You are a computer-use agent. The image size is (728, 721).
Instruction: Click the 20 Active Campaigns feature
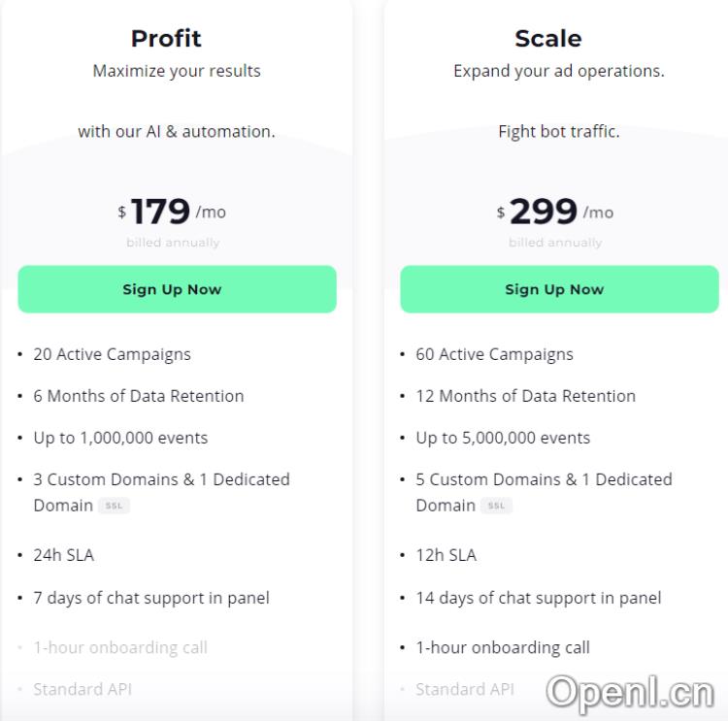[x=112, y=354]
